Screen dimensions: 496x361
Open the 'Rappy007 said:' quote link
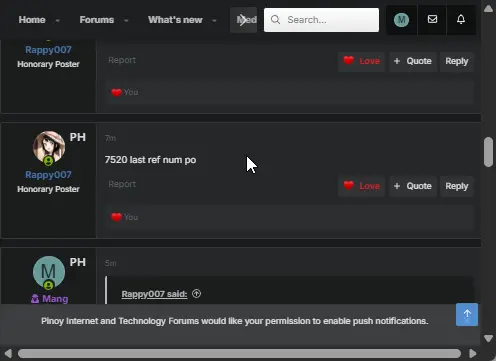point(154,294)
